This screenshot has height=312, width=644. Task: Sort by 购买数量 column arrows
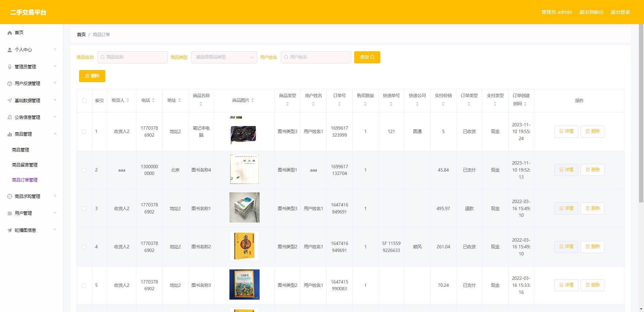click(365, 104)
